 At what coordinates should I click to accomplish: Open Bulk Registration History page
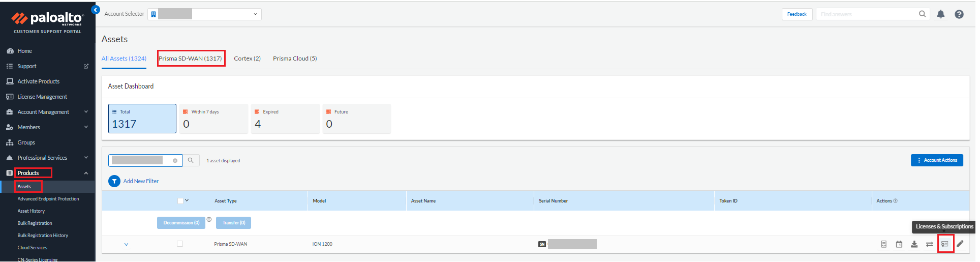[43, 236]
